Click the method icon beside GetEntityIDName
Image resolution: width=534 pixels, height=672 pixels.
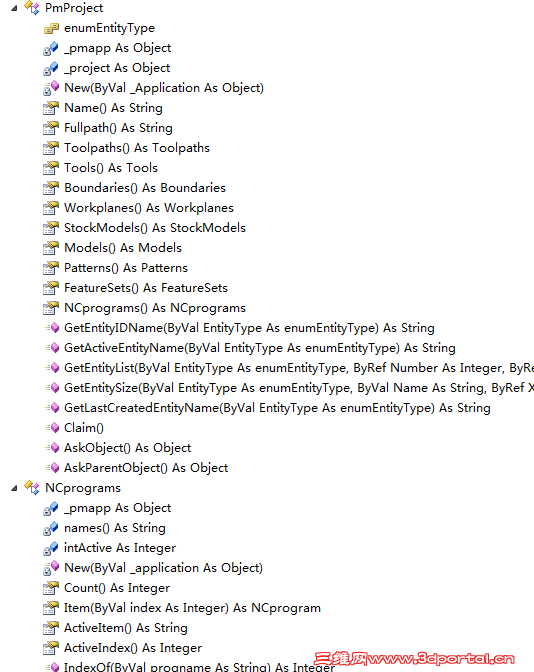pos(52,328)
